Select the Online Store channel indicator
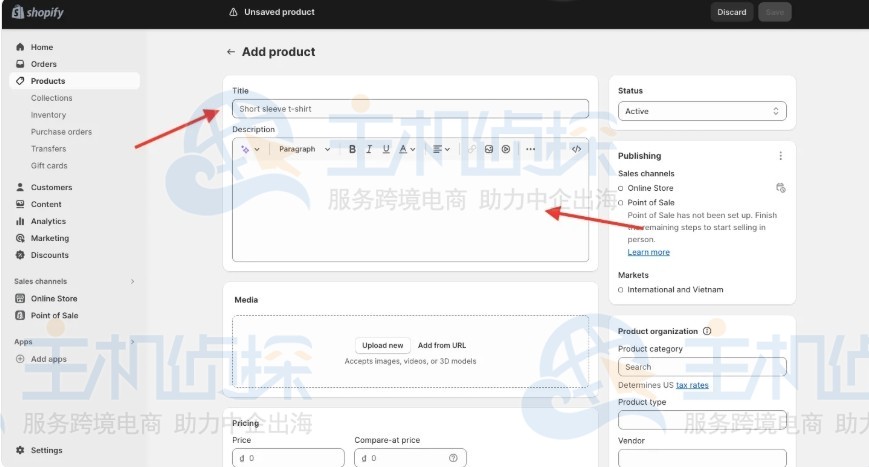 (621, 188)
